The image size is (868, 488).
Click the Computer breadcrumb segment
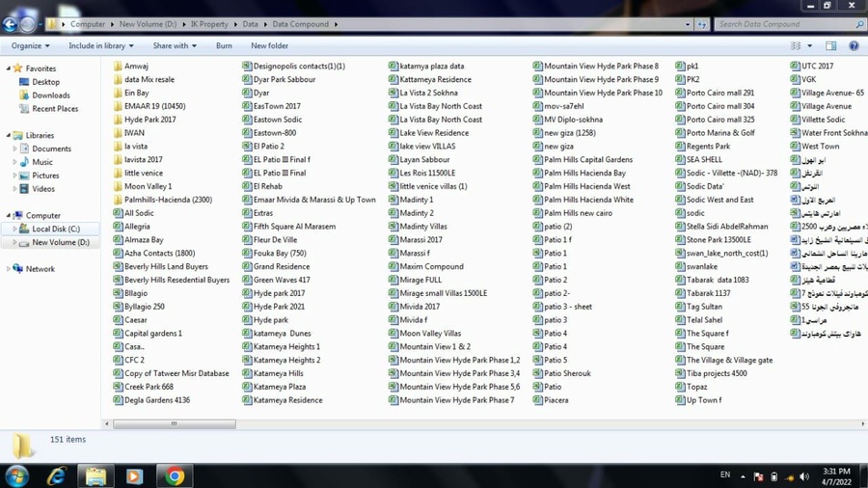click(88, 24)
